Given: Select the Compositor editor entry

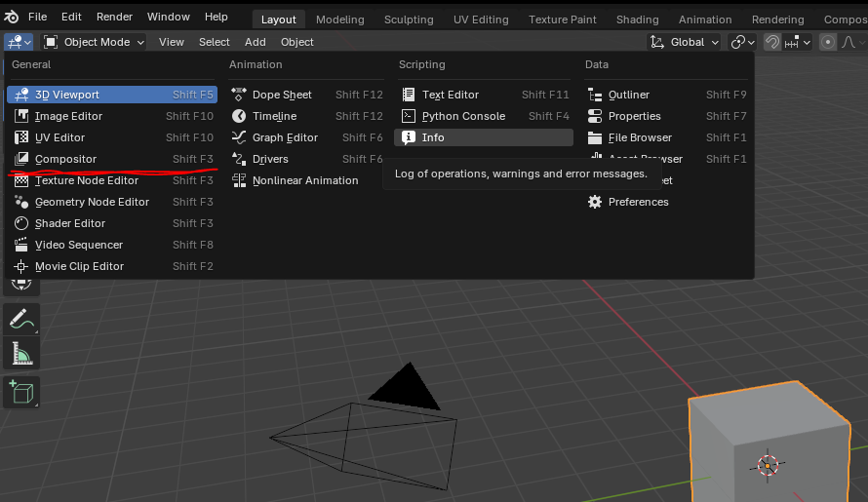Looking at the screenshot, I should (x=112, y=159).
